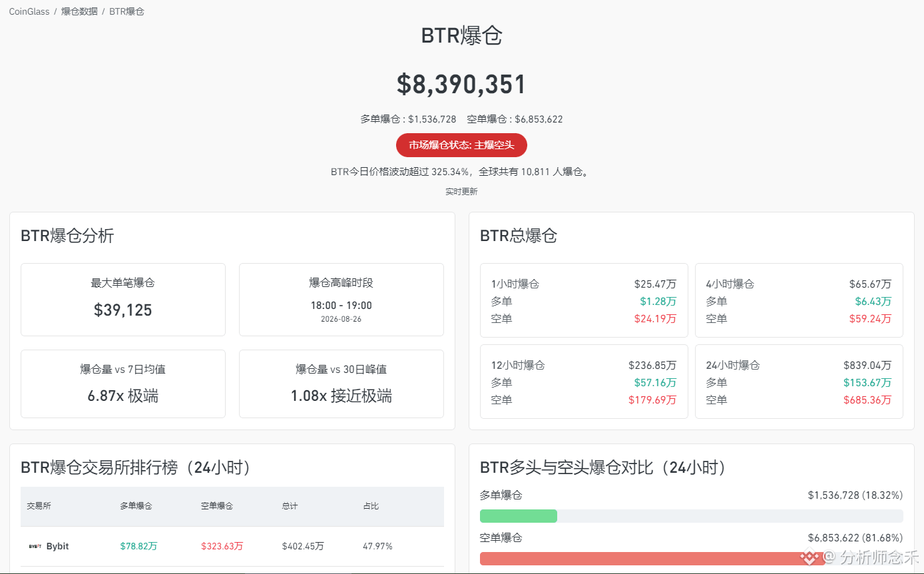The image size is (924, 574).
Task: Click the red 市场爆仓状态: 主爆空头 badge
Action: pyautogui.click(x=461, y=145)
